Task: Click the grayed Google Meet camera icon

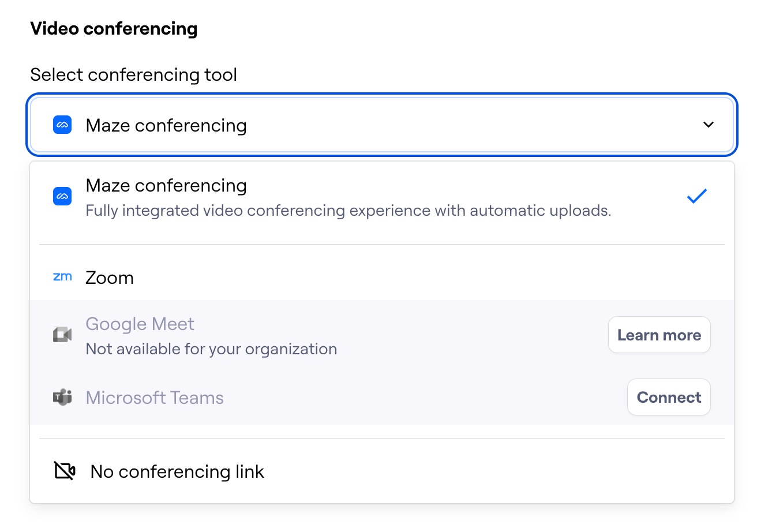Action: pos(62,335)
